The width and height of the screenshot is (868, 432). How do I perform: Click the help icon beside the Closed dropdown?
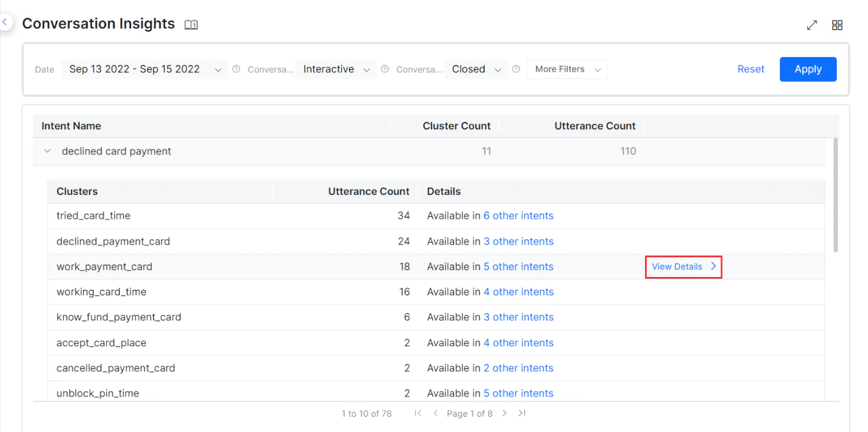(515, 69)
